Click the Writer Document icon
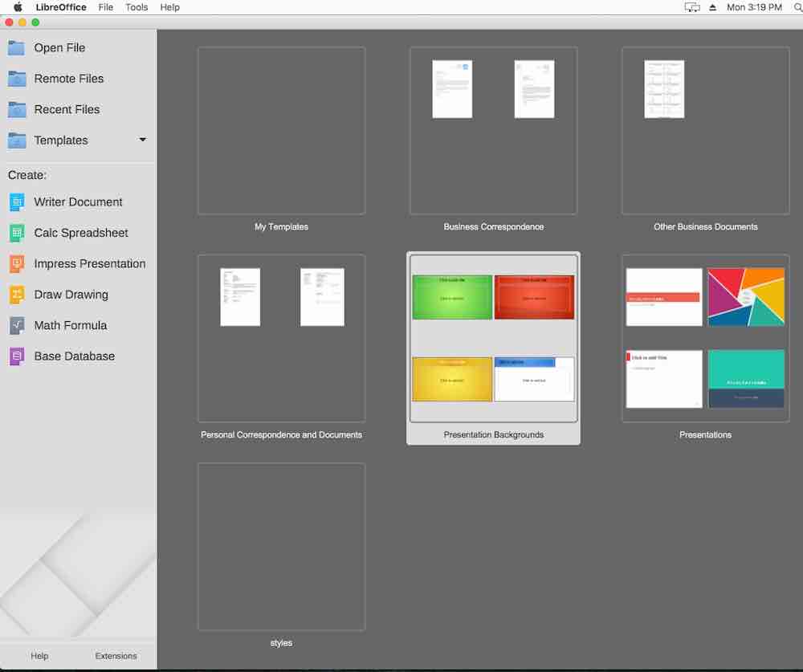Viewport: 803px width, 672px height. tap(16, 202)
